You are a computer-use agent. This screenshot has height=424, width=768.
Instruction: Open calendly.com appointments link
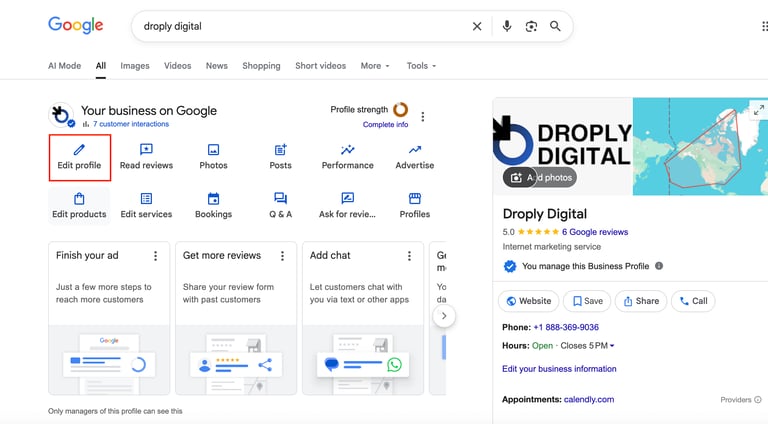[x=589, y=400]
